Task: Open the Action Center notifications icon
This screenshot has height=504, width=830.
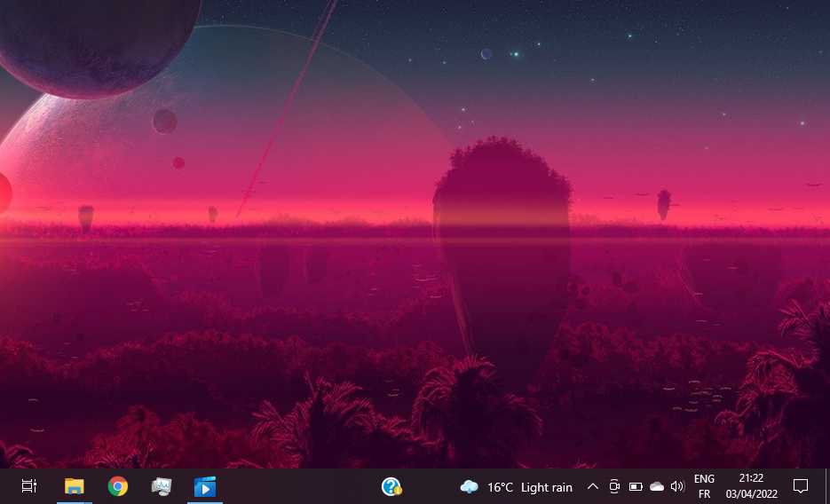Action: (x=801, y=486)
